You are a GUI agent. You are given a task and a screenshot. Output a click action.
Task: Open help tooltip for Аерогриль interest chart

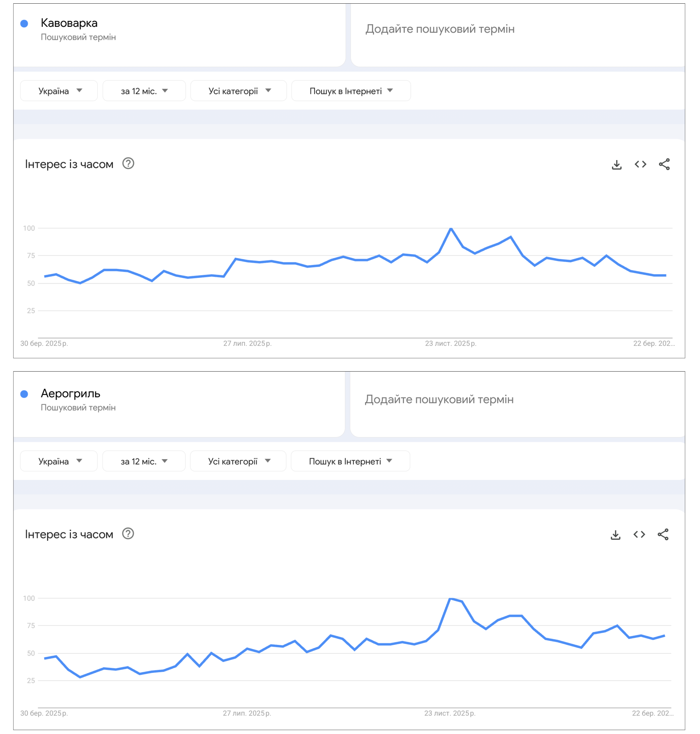pyautogui.click(x=128, y=534)
